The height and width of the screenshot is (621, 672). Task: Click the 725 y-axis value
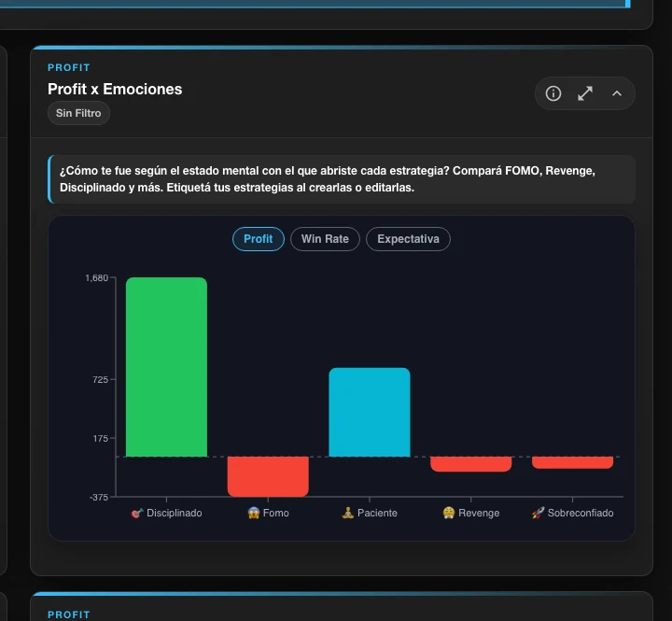[100, 379]
